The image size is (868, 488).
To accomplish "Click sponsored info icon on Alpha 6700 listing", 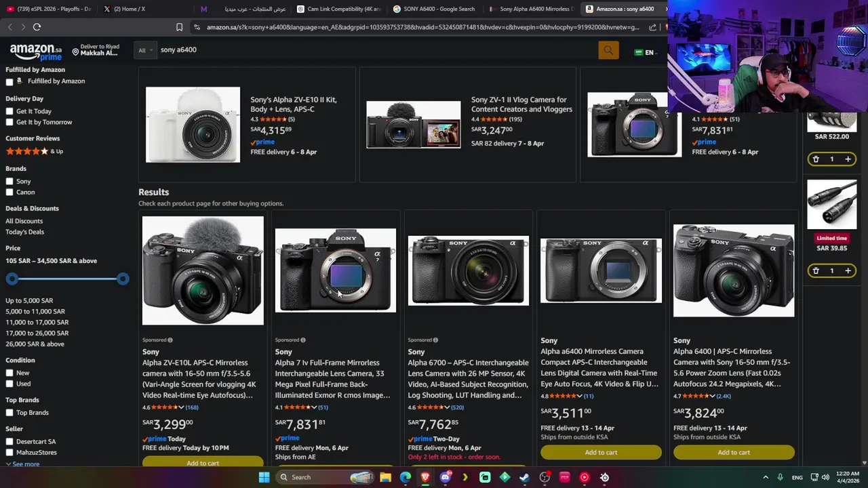I will (435, 340).
